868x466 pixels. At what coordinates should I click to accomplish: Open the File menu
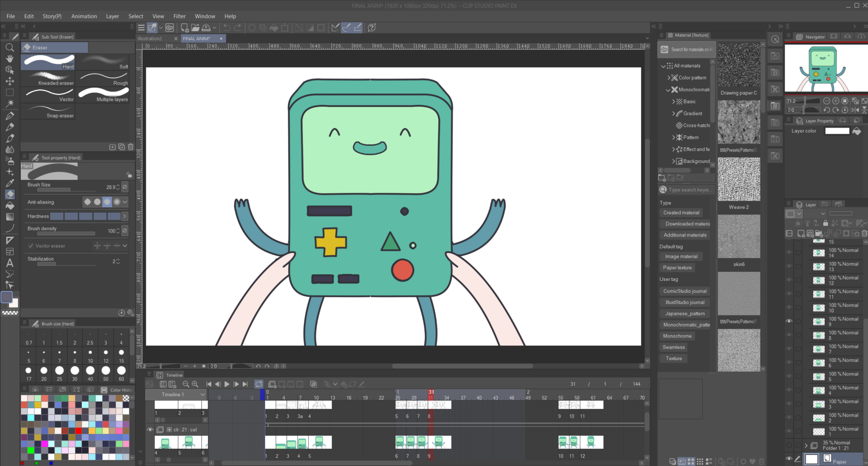coord(11,16)
